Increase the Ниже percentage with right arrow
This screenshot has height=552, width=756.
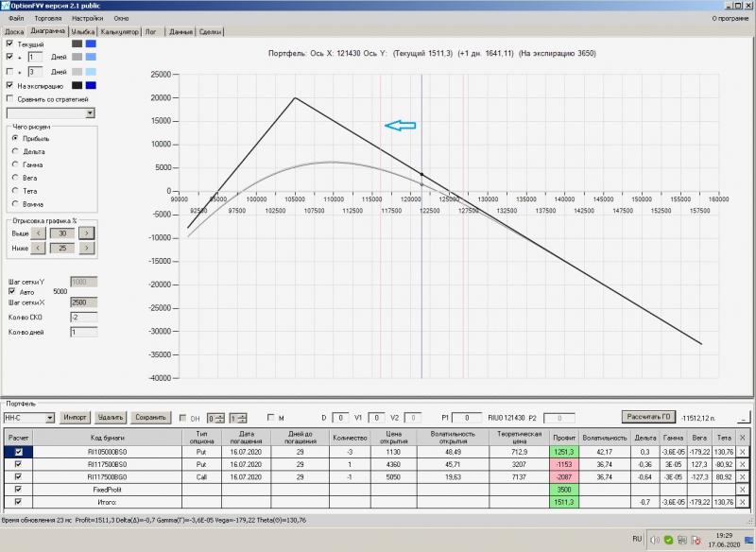(x=86, y=249)
